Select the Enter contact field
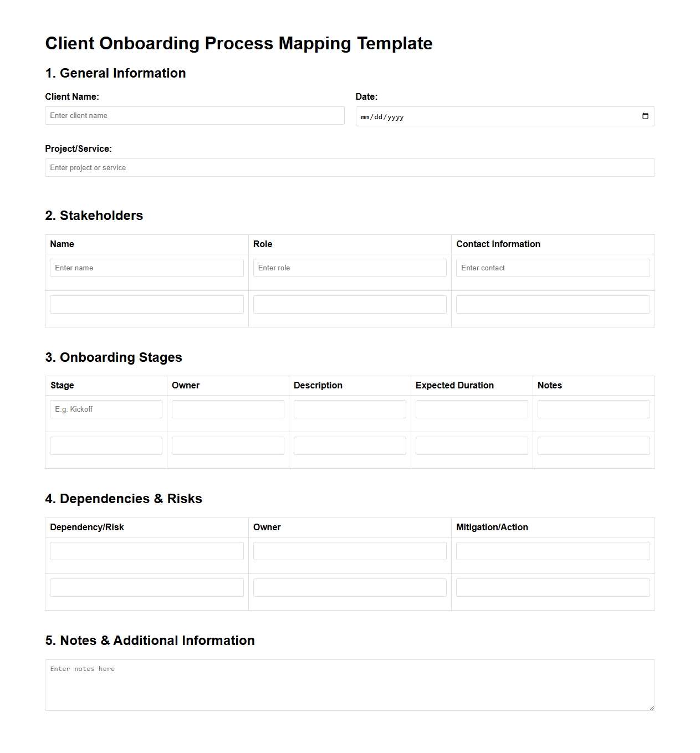The width and height of the screenshot is (700, 753). (553, 268)
